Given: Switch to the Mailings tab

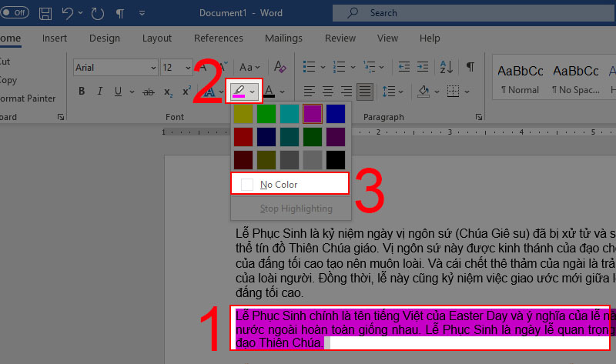Looking at the screenshot, I should [283, 38].
